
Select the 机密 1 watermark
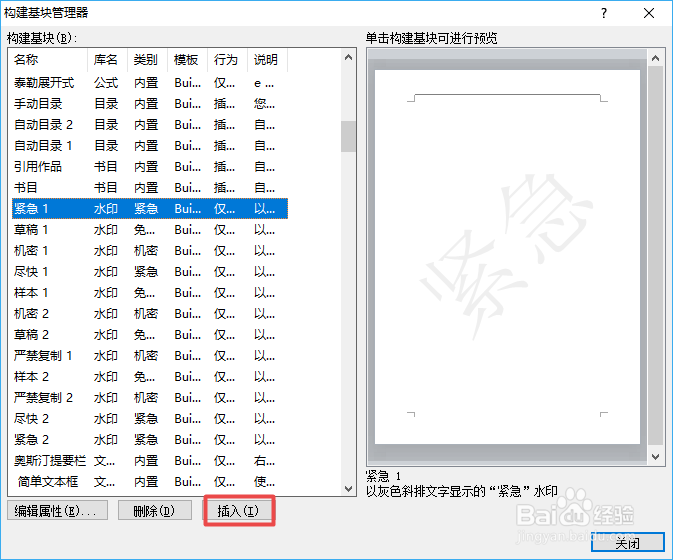[x=150, y=251]
